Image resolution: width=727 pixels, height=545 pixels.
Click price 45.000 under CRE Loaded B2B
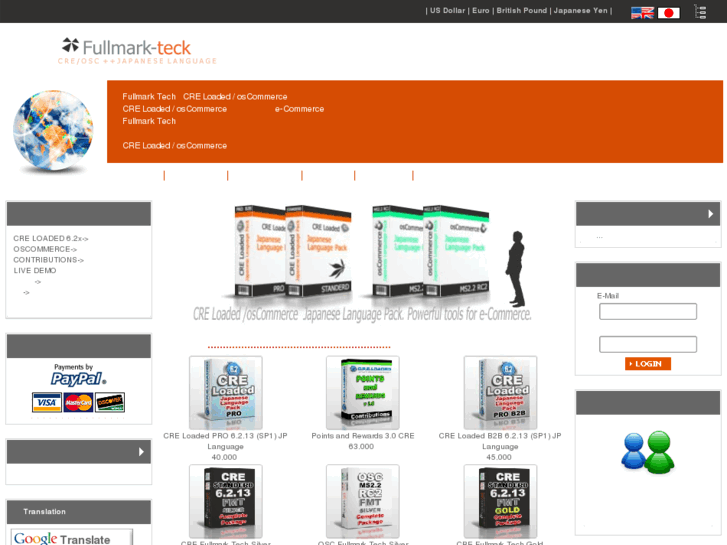pos(499,457)
